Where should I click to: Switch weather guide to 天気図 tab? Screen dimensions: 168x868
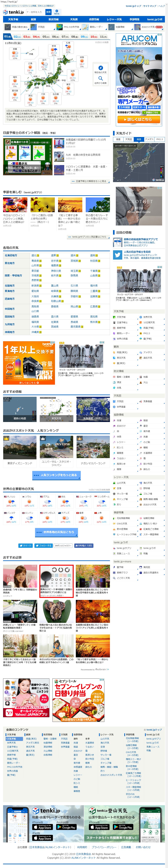point(128,139)
